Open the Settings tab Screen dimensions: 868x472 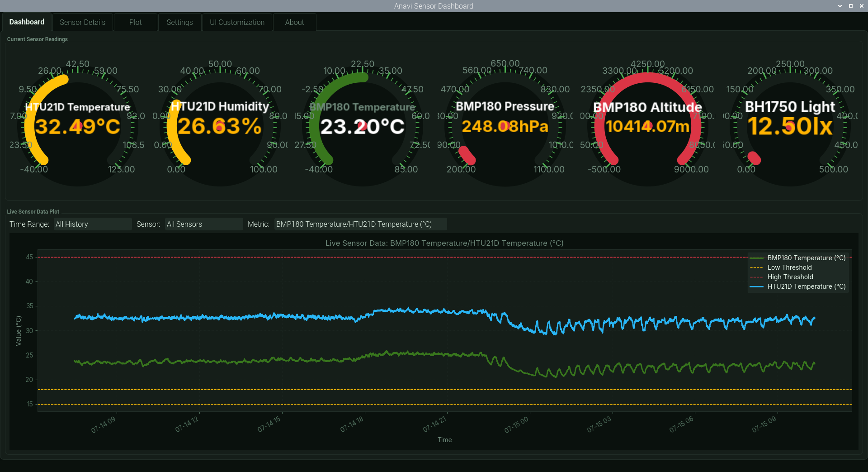[x=179, y=22]
